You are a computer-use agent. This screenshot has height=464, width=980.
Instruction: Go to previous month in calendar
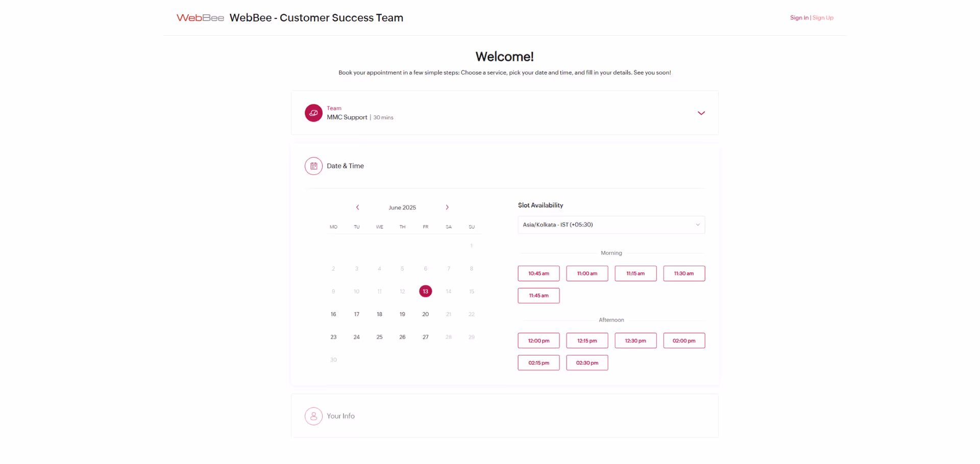[x=357, y=208]
